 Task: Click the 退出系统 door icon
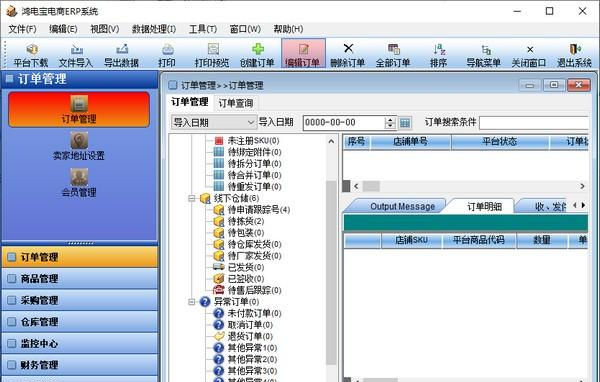coord(575,49)
